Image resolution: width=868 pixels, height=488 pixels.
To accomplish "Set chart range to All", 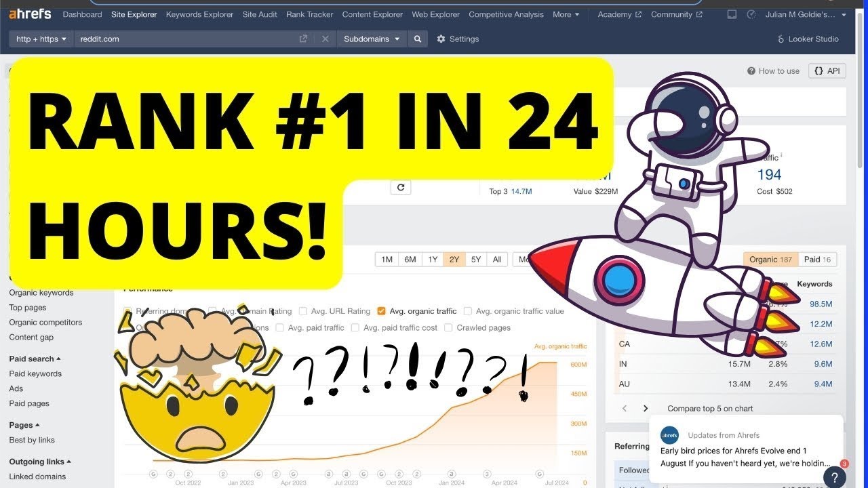I will (497, 259).
